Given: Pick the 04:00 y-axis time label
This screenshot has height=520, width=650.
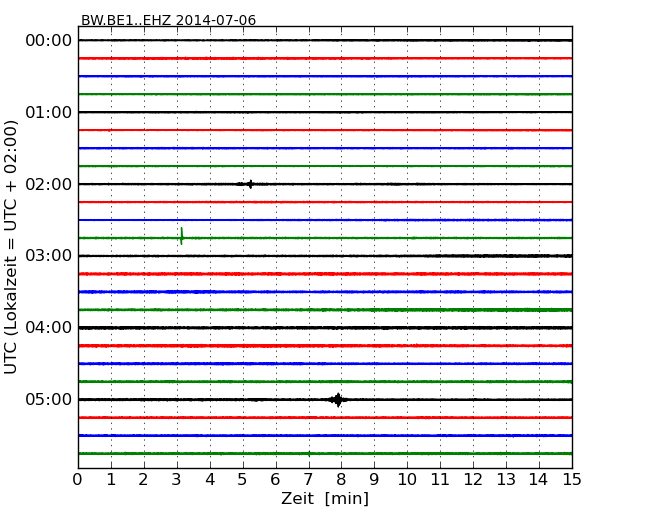Looking at the screenshot, I should [x=49, y=328].
